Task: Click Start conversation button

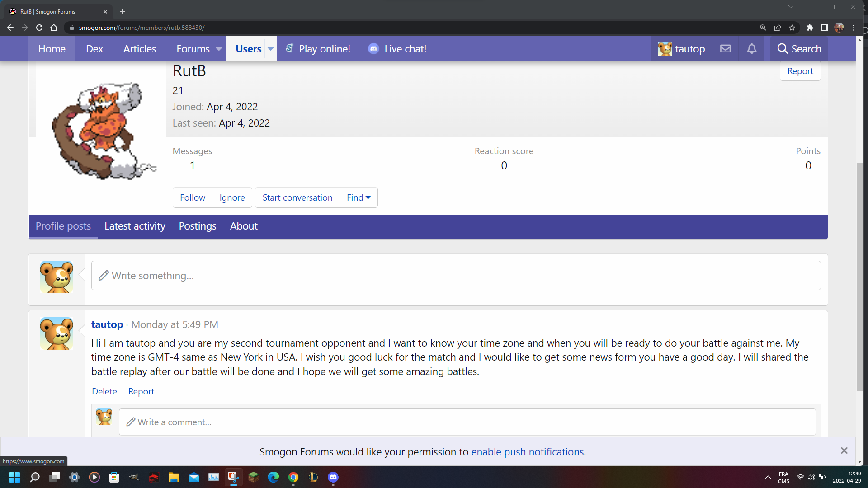Action: click(x=297, y=197)
